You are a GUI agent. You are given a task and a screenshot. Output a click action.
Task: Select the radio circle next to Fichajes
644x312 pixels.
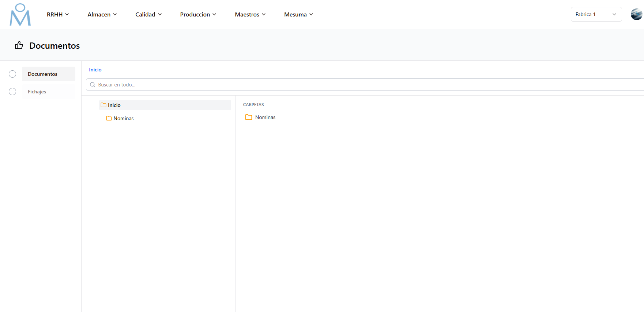click(12, 92)
